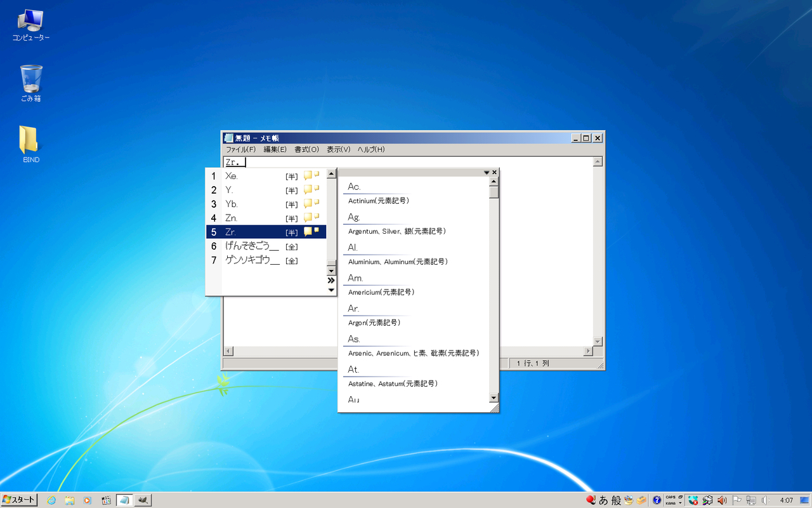812x508 pixels.
Task: Click the Internet Explorer taskbar icon
Action: (51, 500)
